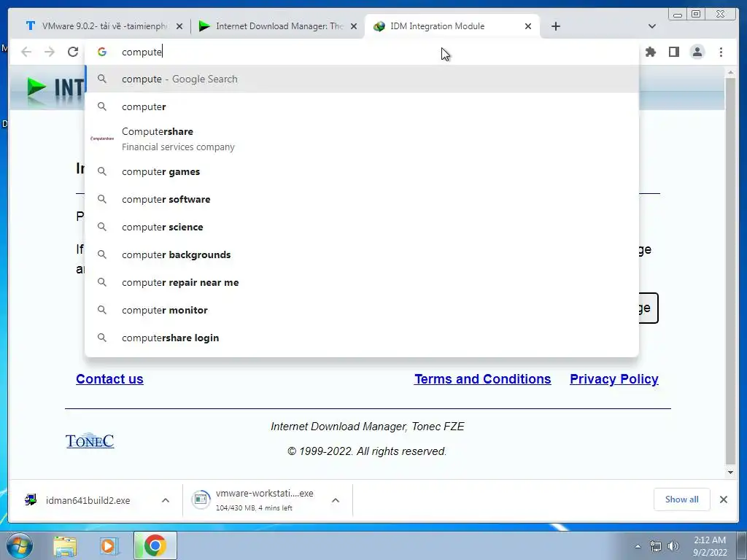The height and width of the screenshot is (560, 747).
Task: Click the browser Forward arrow
Action: click(49, 52)
